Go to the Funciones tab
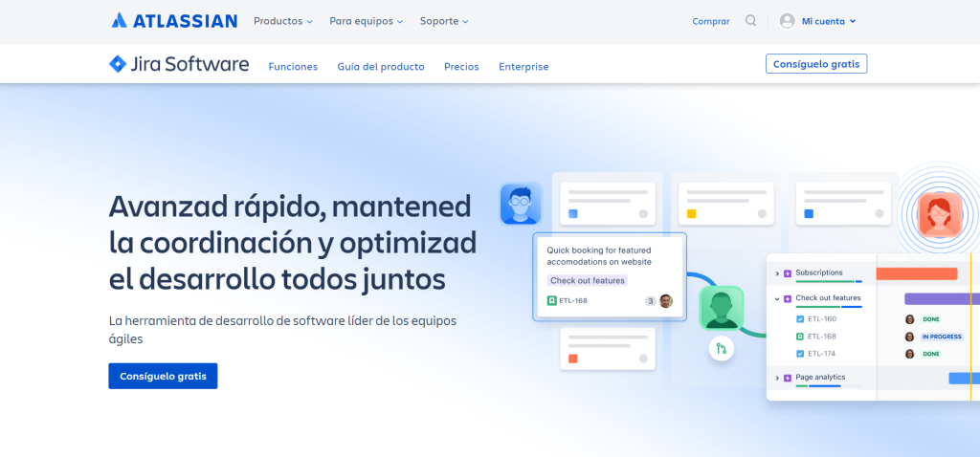The width and height of the screenshot is (980, 457). [x=293, y=66]
